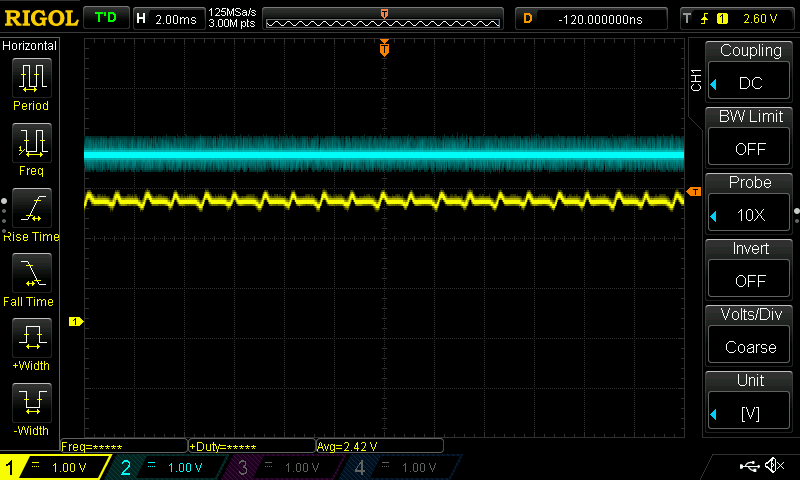
Task: Click the horizontal timebase 2.00ms readout
Action: [169, 19]
